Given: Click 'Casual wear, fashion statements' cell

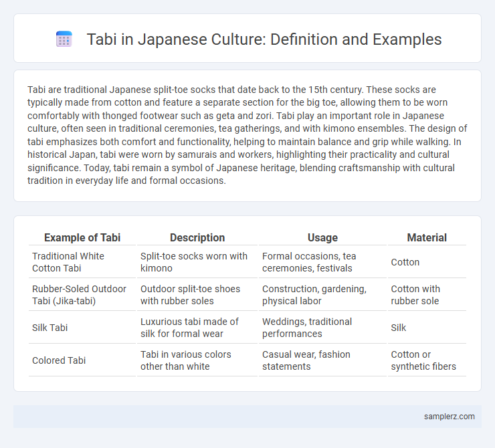Looking at the screenshot, I should [322, 360].
